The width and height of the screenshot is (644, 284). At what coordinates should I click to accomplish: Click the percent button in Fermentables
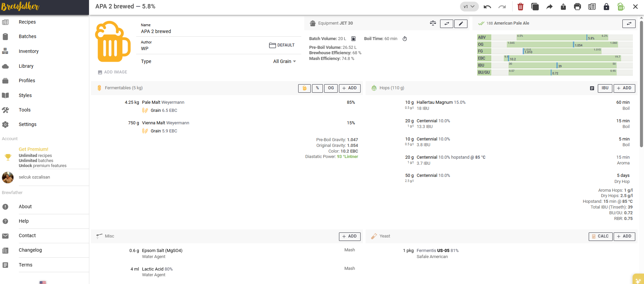tap(317, 88)
